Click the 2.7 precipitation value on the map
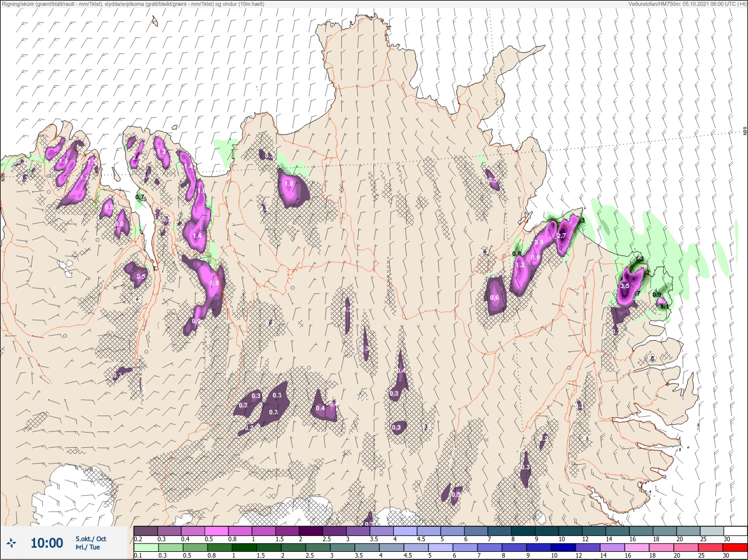Screen dimensions: 748x560 point(562,236)
